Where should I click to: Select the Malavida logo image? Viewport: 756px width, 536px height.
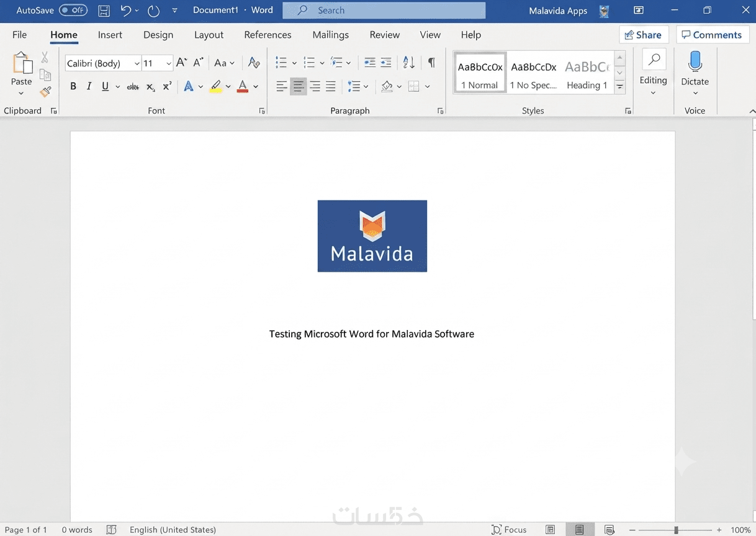tap(372, 236)
